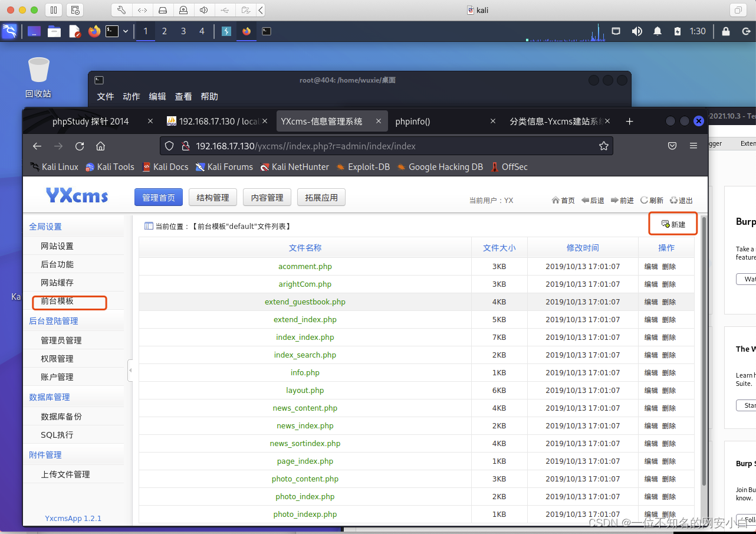
Task: Click the URL address bar
Action: 386,146
